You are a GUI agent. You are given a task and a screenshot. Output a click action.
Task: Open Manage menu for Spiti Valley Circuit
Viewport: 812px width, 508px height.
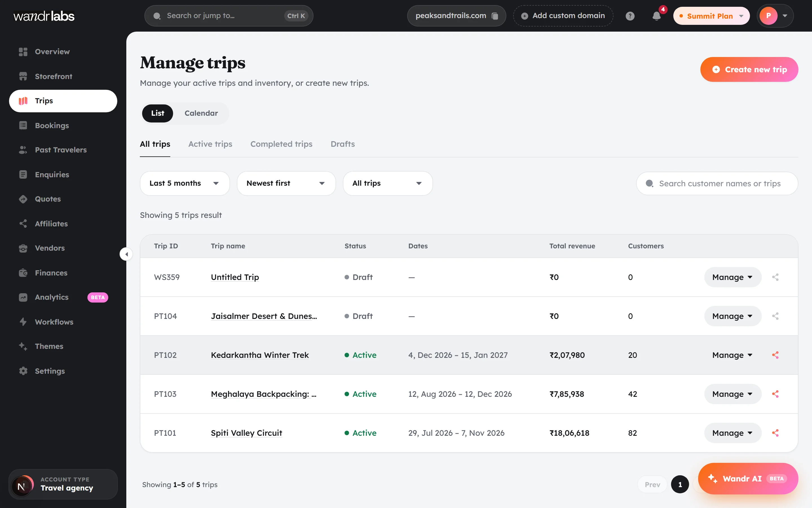[732, 433]
